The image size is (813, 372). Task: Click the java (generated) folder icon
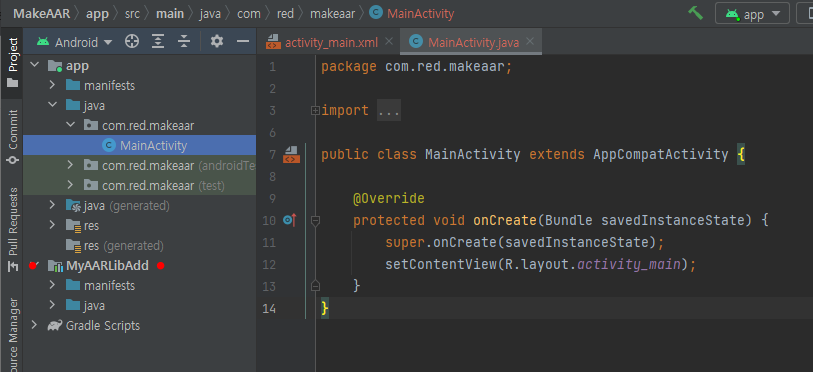[x=73, y=205]
